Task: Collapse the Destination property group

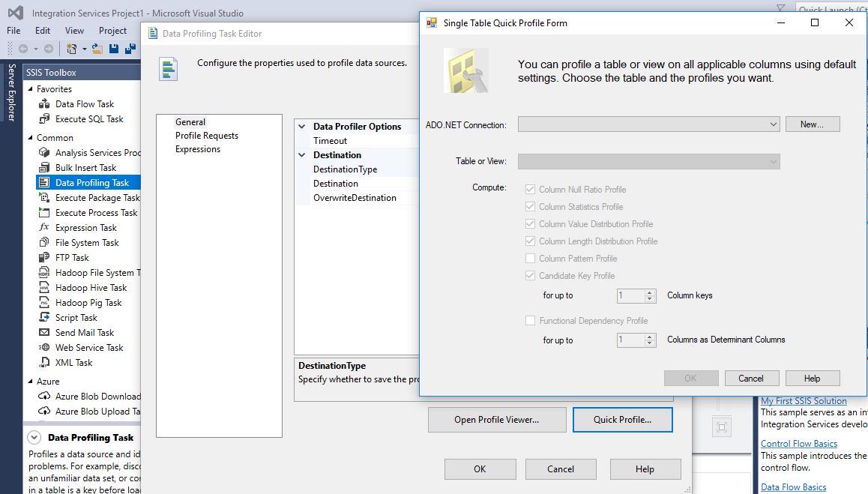Action: coord(301,155)
